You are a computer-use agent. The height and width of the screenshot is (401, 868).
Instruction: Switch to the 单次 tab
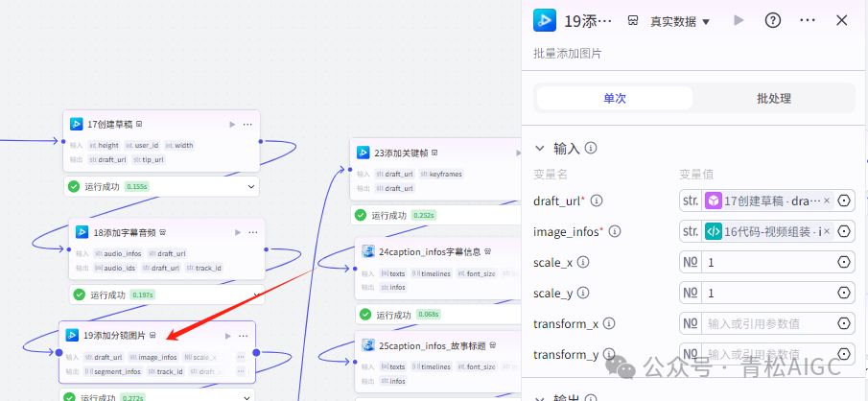click(615, 98)
